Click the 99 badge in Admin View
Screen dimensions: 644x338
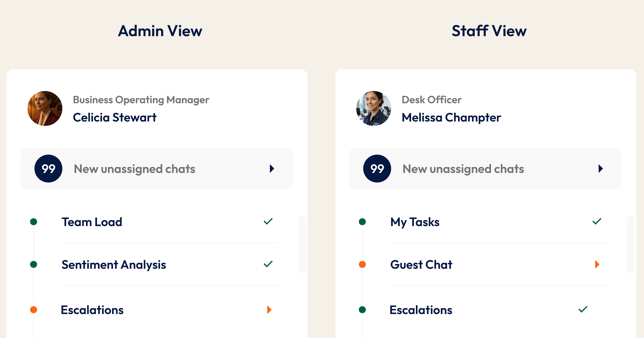(48, 169)
